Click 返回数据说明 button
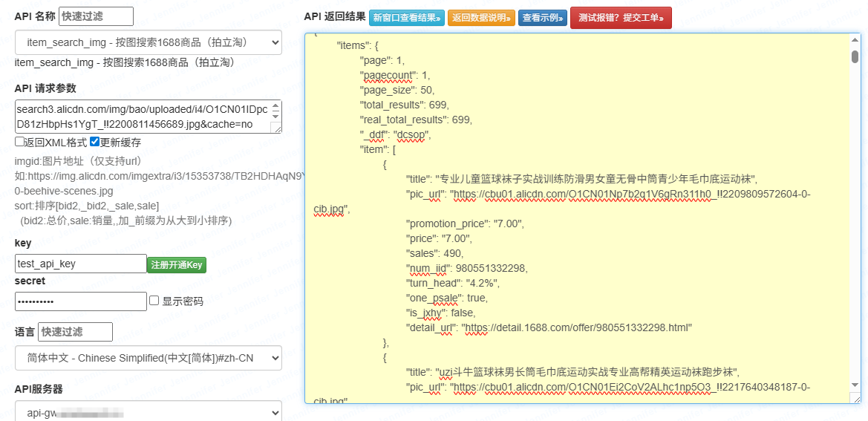The height and width of the screenshot is (421, 868). (481, 18)
